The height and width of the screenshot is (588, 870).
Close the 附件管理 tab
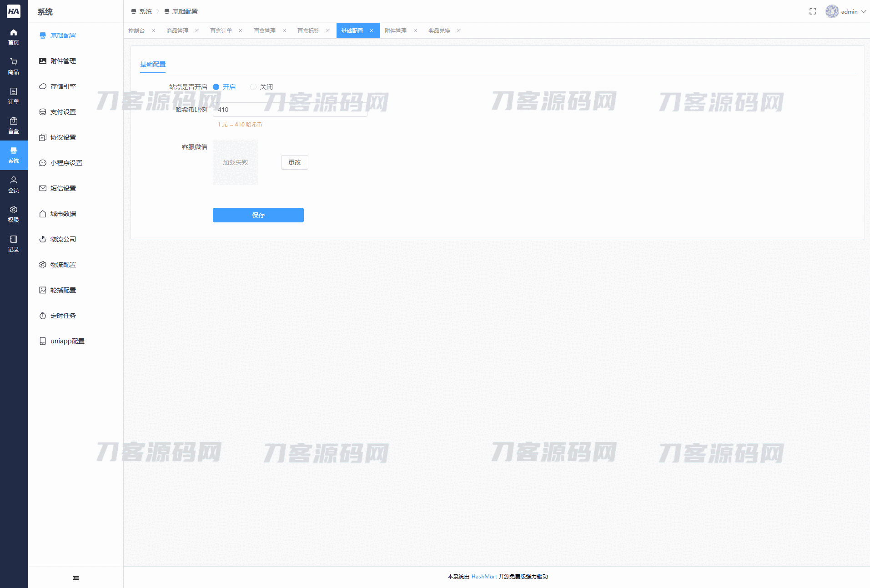point(415,31)
